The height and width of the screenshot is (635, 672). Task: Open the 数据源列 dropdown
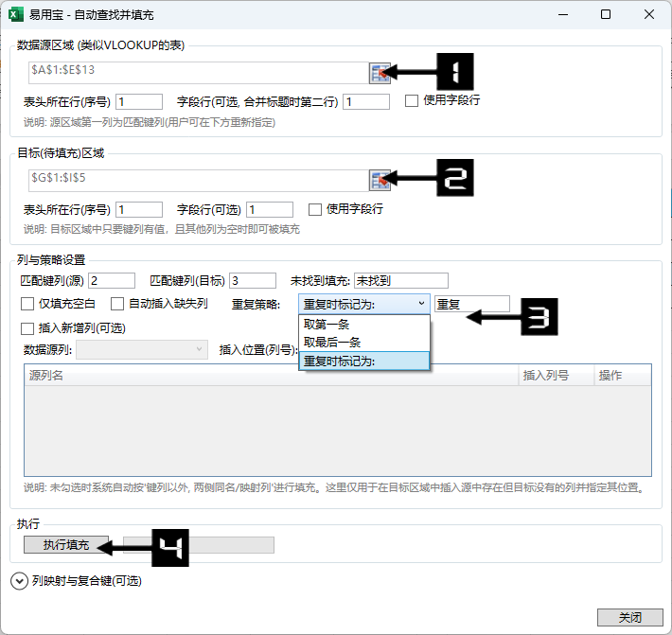tap(142, 350)
